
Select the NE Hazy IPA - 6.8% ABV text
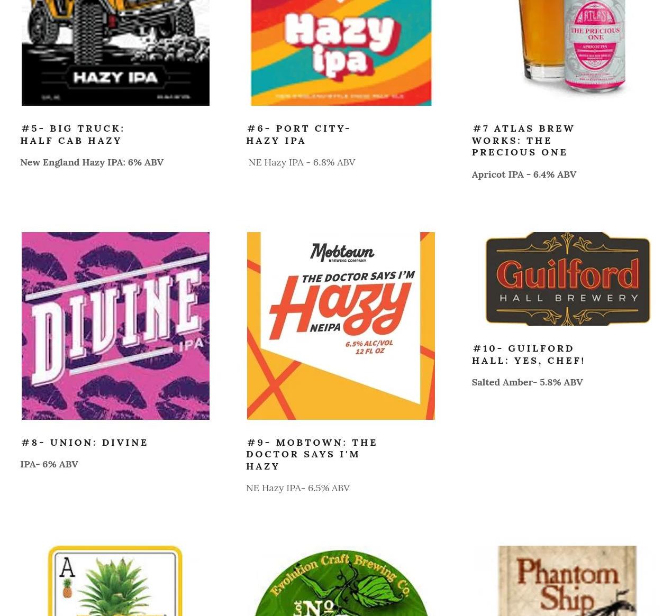coord(302,162)
